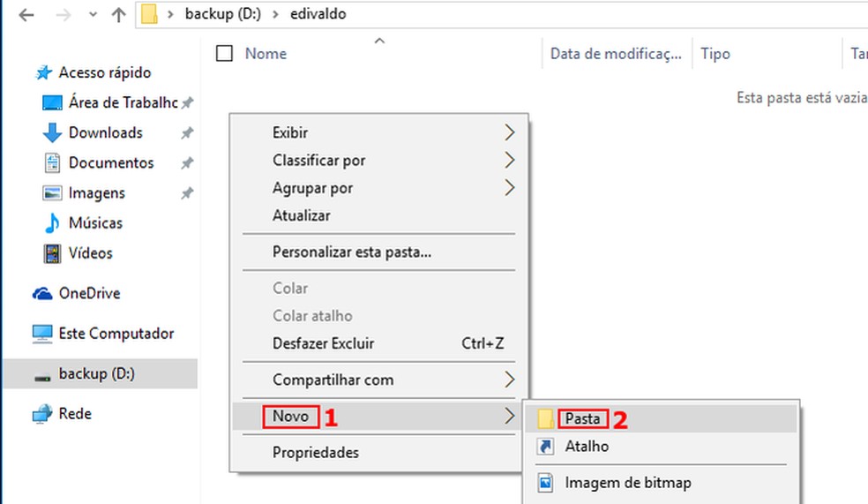Open the Documentos icon in quick access
This screenshot has width=868, height=504.
coord(52,163)
